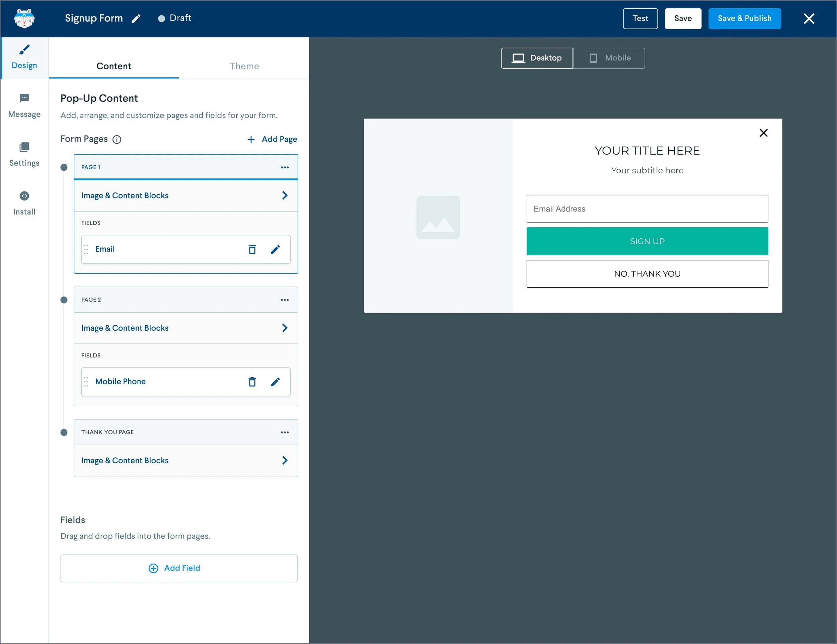Viewport: 837px width, 644px height.
Task: Click the Email Address input in preview
Action: [647, 209]
